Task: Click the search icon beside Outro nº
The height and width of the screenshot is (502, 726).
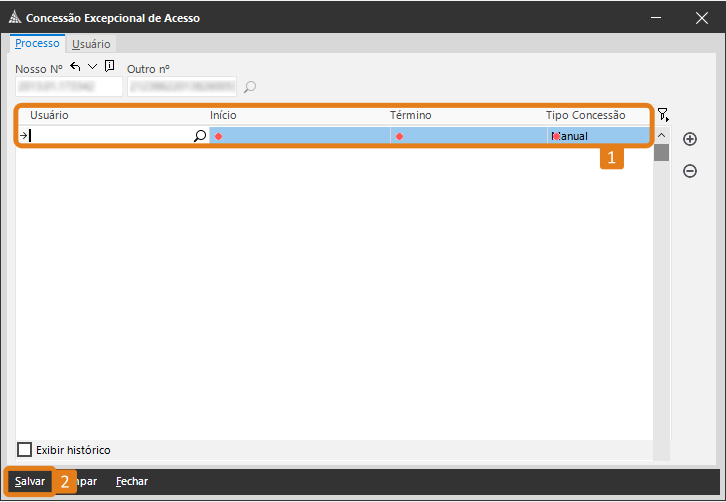Action: [x=250, y=87]
